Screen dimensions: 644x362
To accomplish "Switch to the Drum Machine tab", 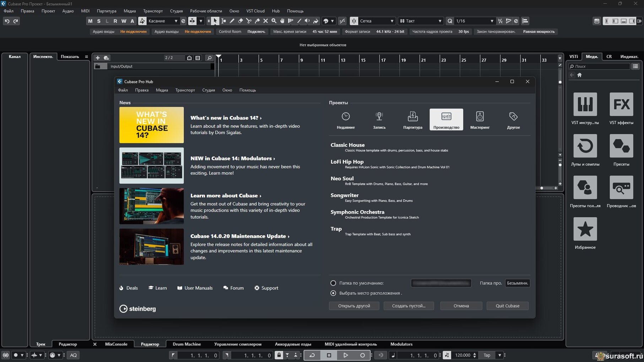I will point(186,344).
